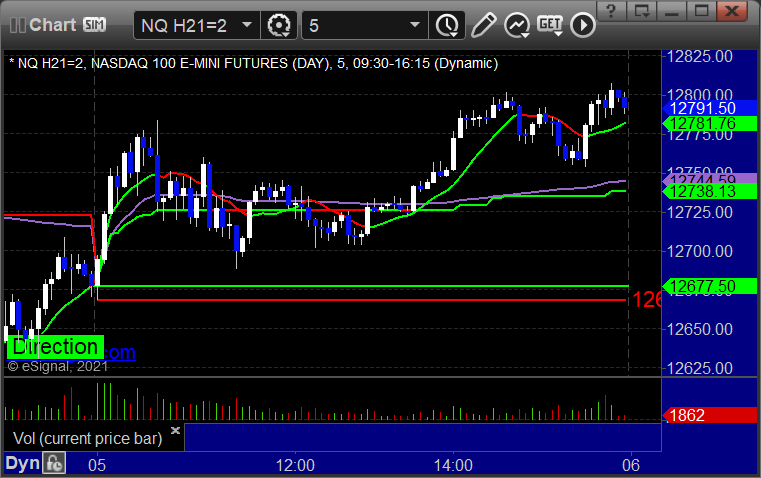Click the blue 12791.50 last price label

pyautogui.click(x=710, y=108)
